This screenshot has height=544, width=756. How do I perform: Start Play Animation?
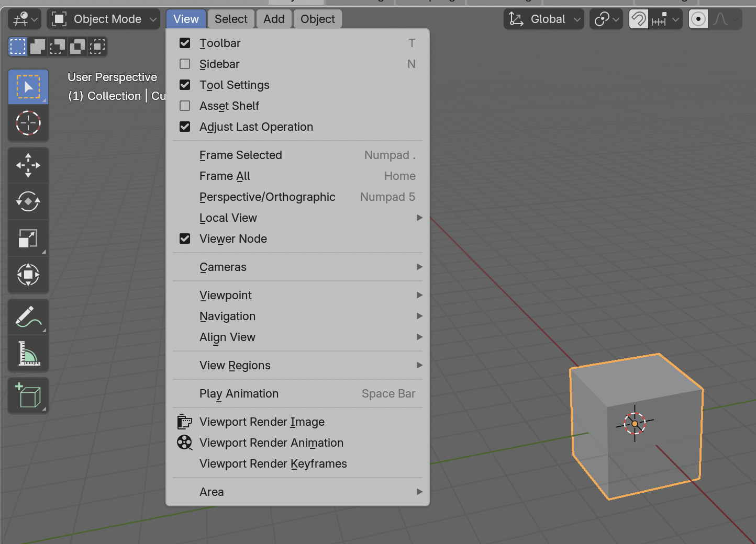coord(297,393)
